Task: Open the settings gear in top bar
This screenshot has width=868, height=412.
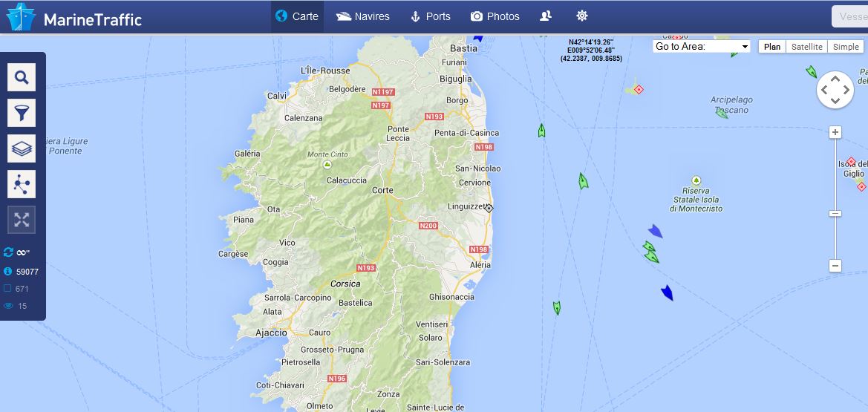Action: point(582,16)
